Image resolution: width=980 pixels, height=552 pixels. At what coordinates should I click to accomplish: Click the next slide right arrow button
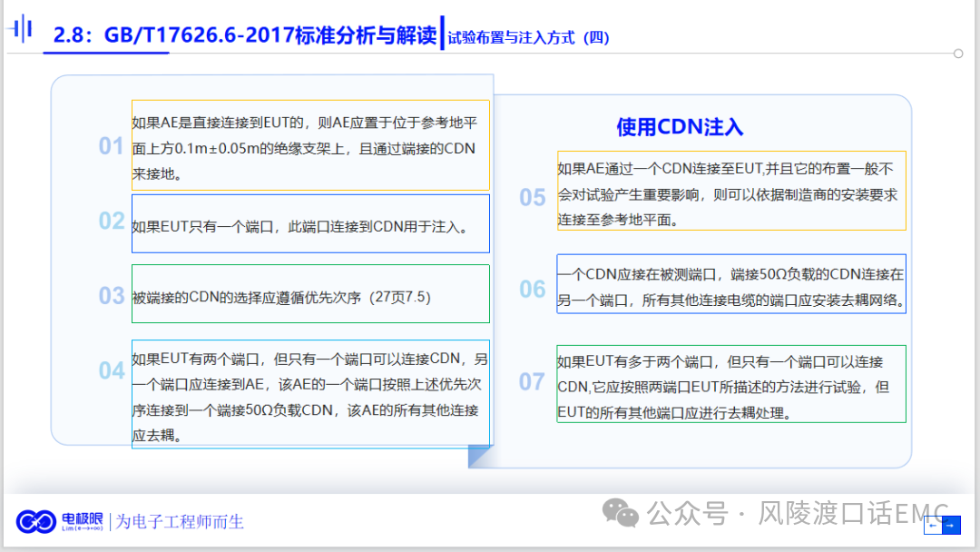[x=950, y=525]
